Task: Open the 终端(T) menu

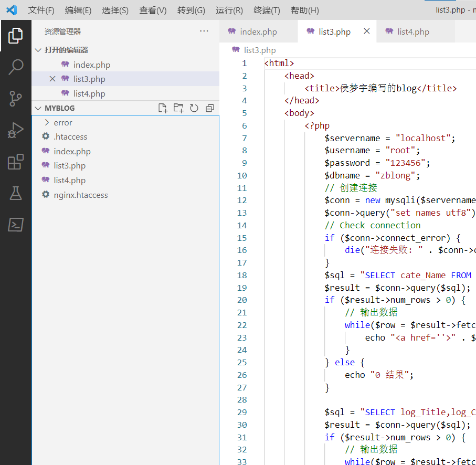Action: pyautogui.click(x=267, y=10)
